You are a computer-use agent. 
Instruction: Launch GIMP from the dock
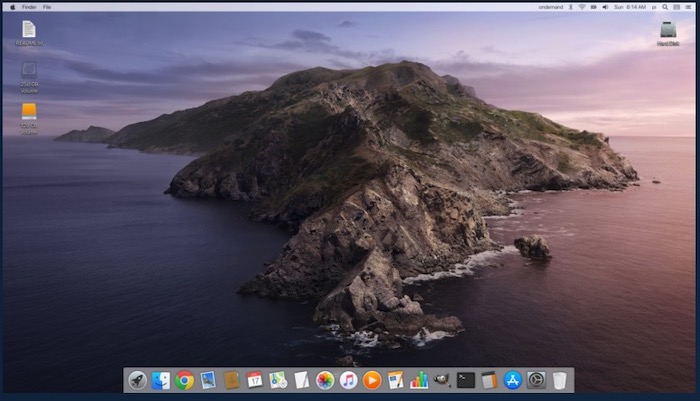(x=442, y=380)
